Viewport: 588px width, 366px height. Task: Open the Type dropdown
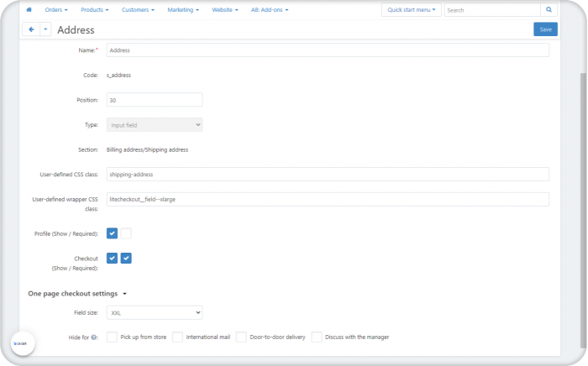pyautogui.click(x=155, y=125)
